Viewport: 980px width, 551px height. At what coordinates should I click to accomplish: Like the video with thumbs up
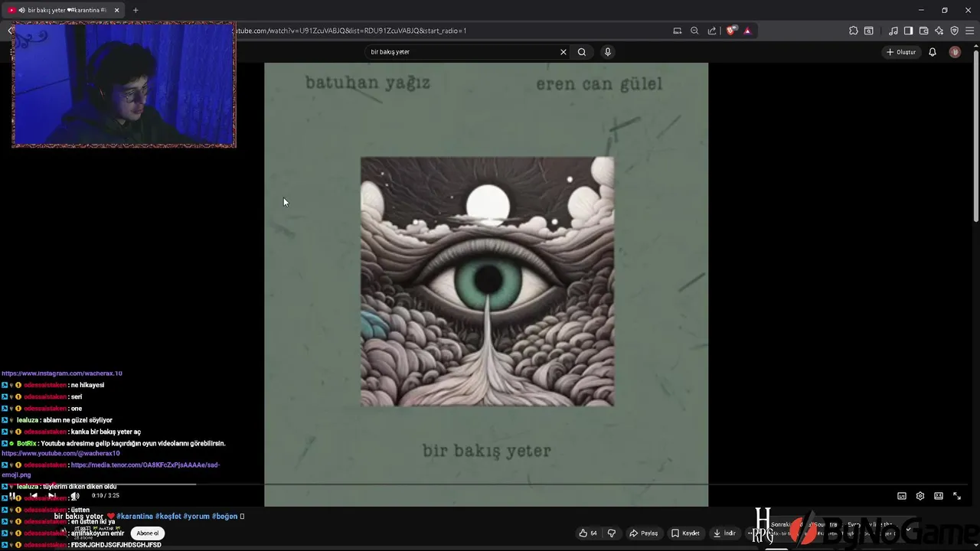click(x=588, y=533)
